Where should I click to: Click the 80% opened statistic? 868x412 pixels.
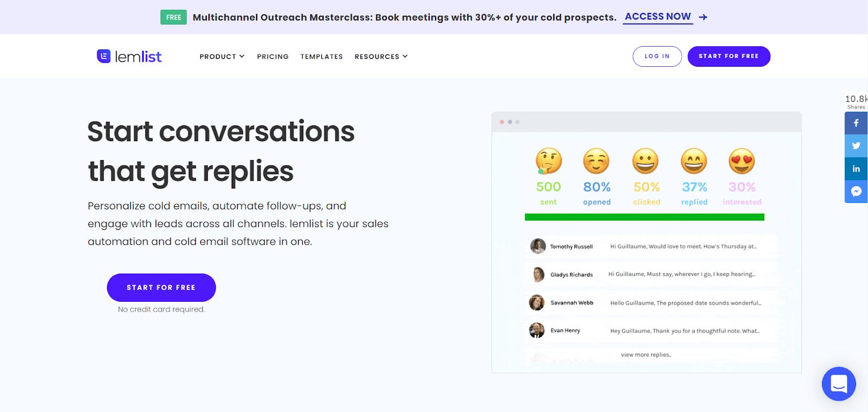597,193
